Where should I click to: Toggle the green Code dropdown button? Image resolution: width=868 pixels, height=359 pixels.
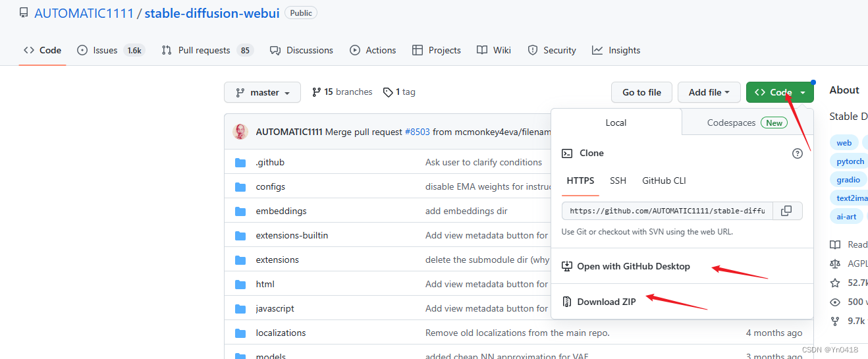(780, 92)
